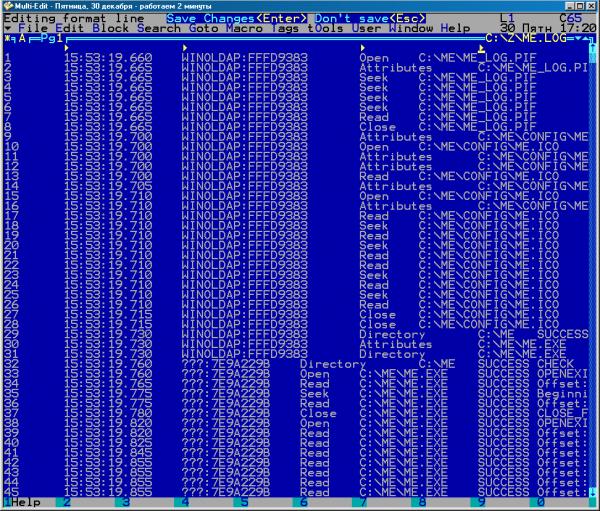Click the 1Help function key label
This screenshot has height=511, width=600.
click(x=22, y=502)
